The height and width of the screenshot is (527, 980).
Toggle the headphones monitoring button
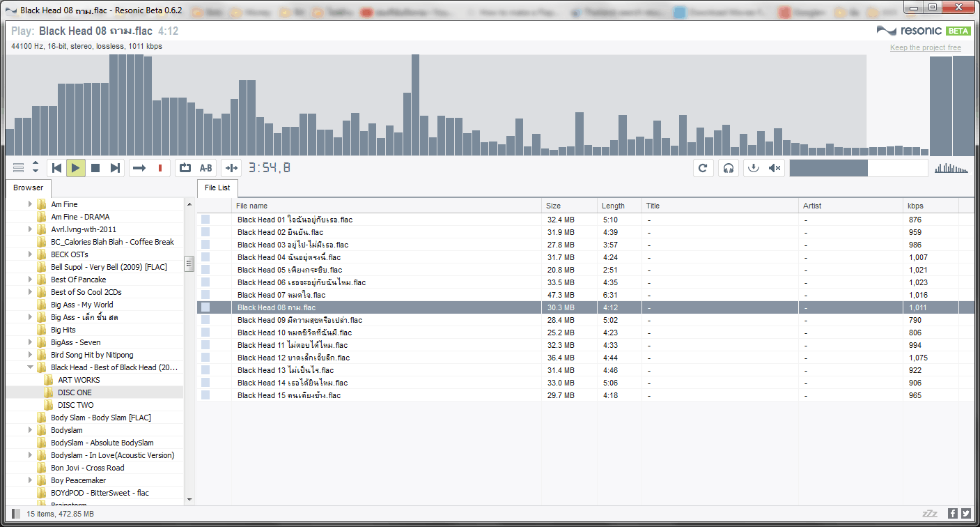(x=729, y=168)
